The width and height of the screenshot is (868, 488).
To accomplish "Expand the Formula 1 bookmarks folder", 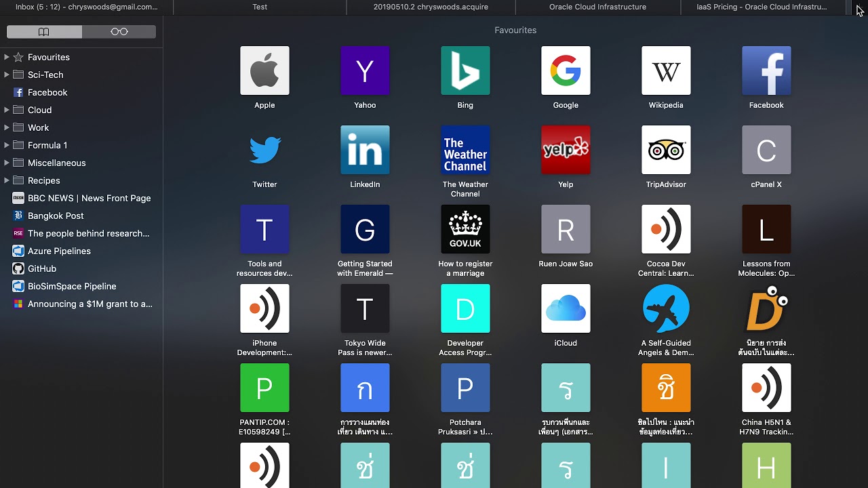I will (7, 145).
